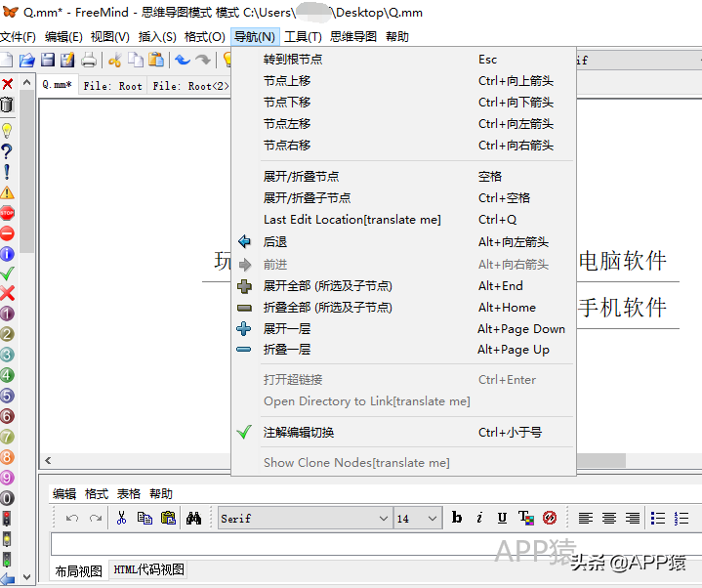
Task: Click the Print icon in toolbar
Action: pos(89,60)
